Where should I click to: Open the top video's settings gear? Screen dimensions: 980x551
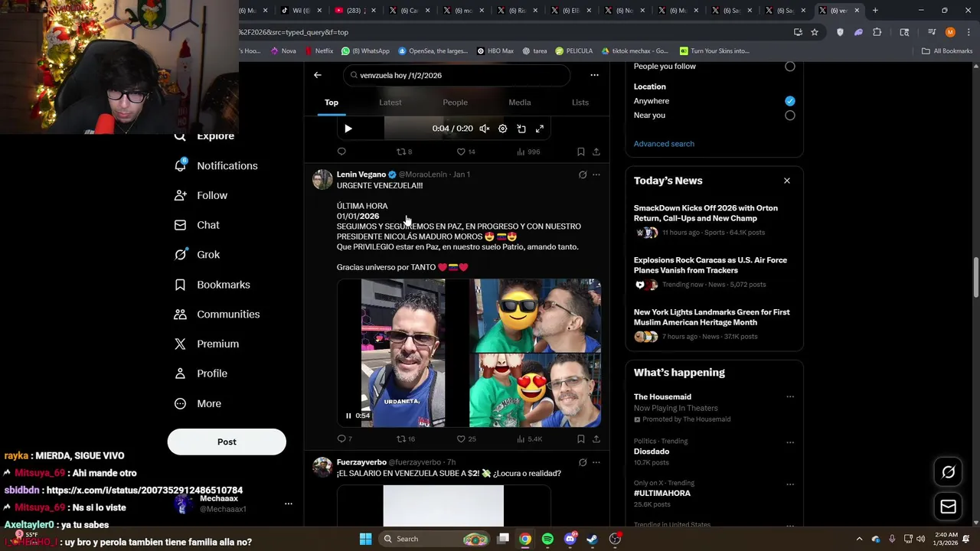[x=503, y=129]
